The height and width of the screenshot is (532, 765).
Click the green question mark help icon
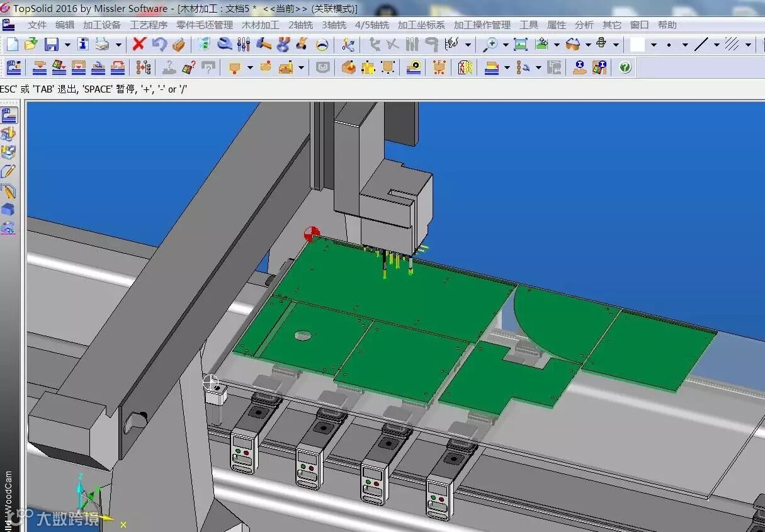click(x=625, y=67)
